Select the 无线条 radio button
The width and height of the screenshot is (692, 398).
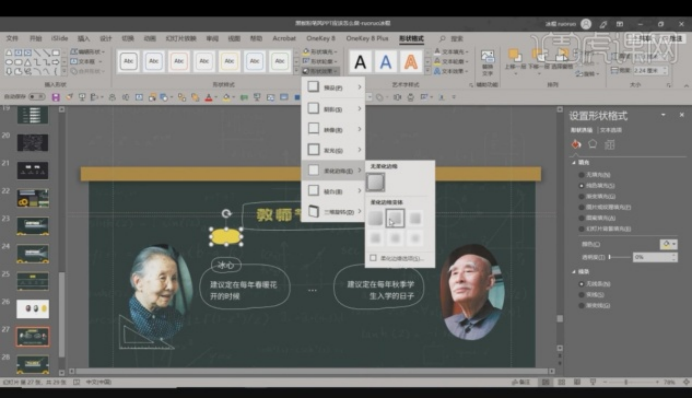[581, 284]
